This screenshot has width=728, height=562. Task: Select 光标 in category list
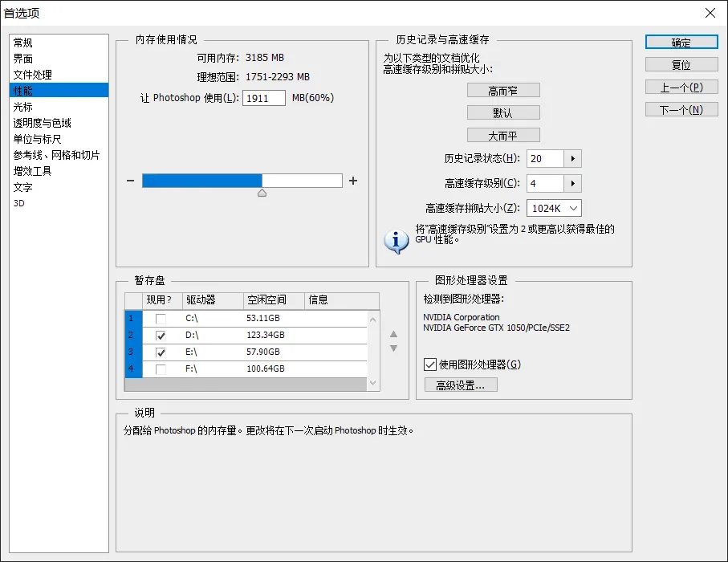23,107
